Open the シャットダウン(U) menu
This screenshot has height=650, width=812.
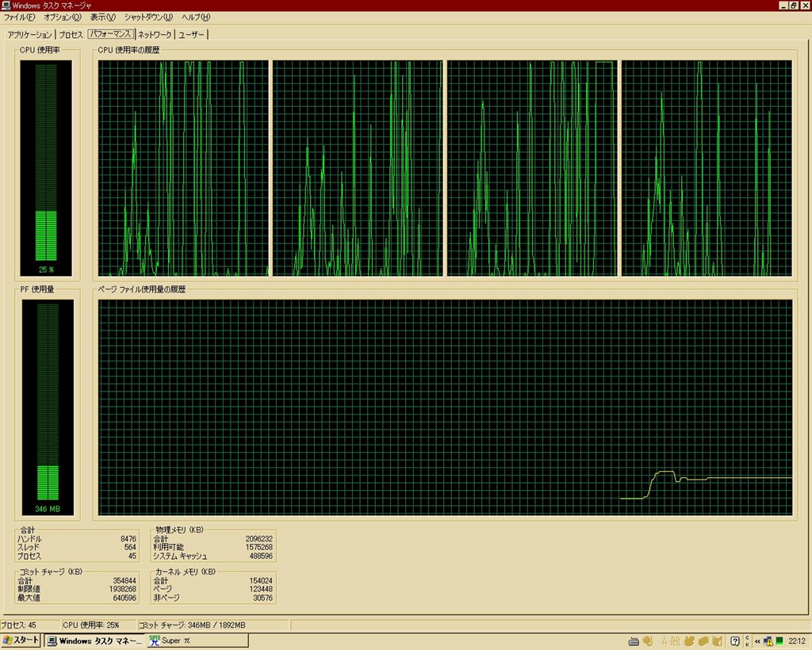click(148, 17)
